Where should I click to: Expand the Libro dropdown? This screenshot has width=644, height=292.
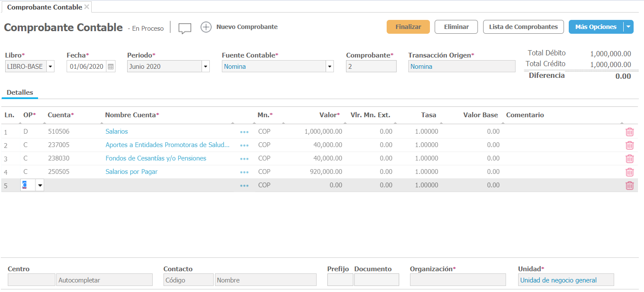click(50, 67)
